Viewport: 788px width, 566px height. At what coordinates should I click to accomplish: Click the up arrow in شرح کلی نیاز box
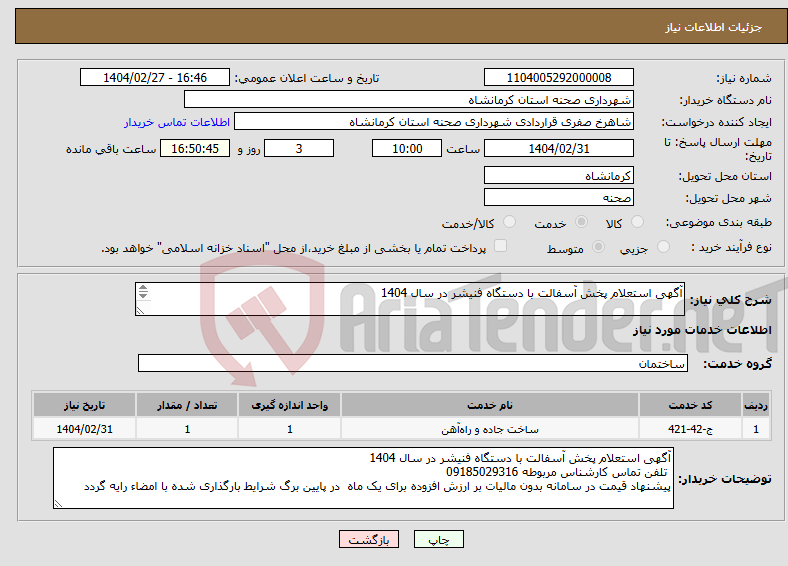[143, 288]
